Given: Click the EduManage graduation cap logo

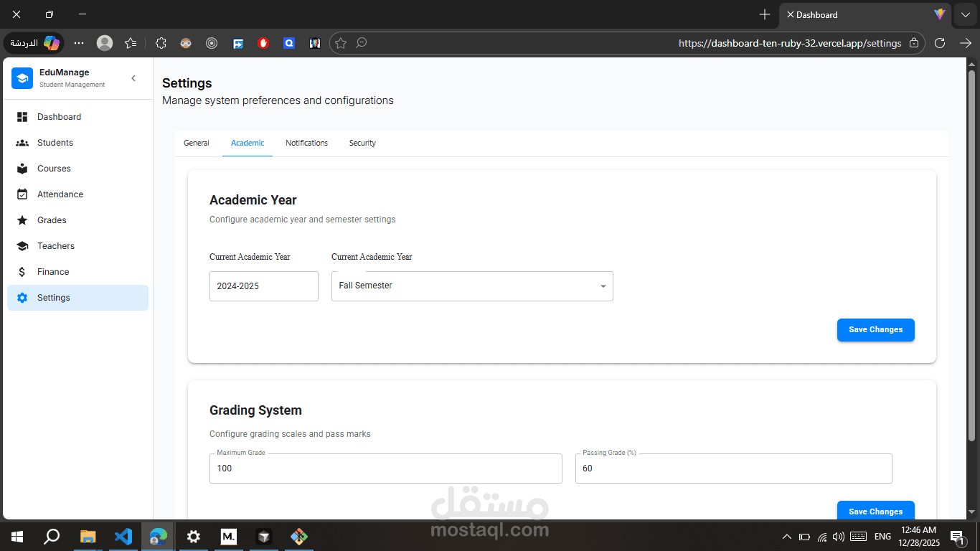Looking at the screenshot, I should (x=22, y=78).
